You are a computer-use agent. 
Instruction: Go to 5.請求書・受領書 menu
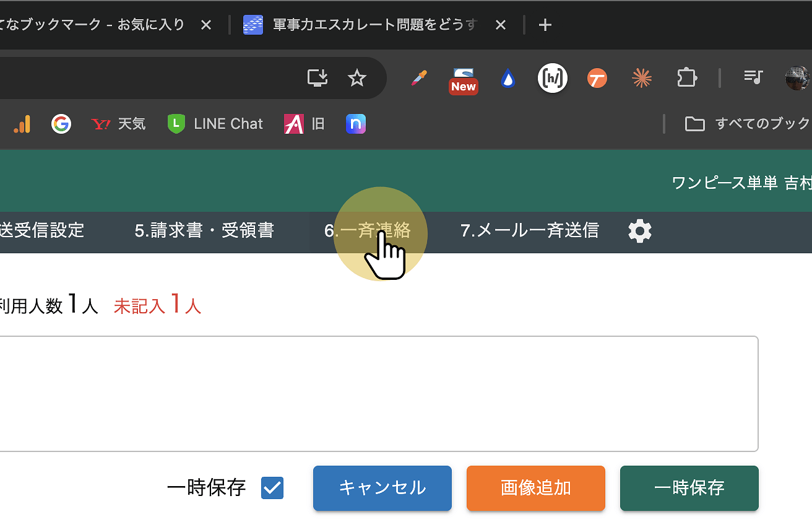[204, 231]
